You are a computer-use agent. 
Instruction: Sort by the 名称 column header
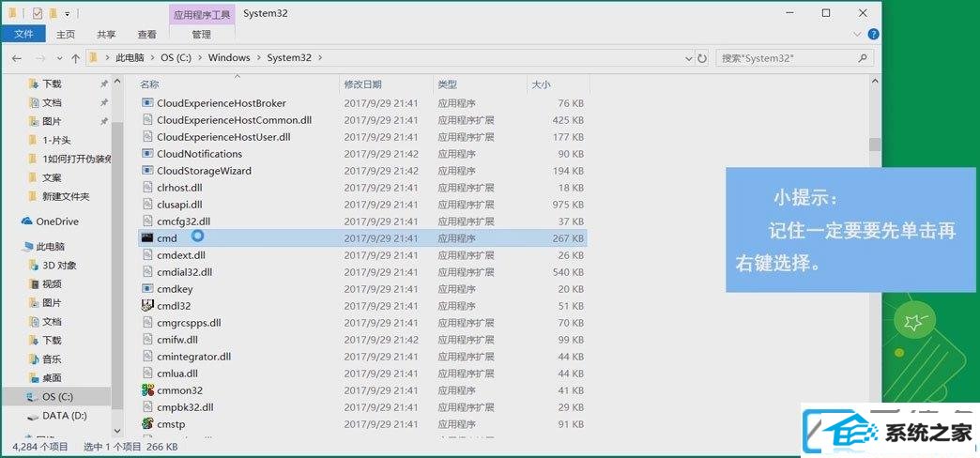coord(148,84)
